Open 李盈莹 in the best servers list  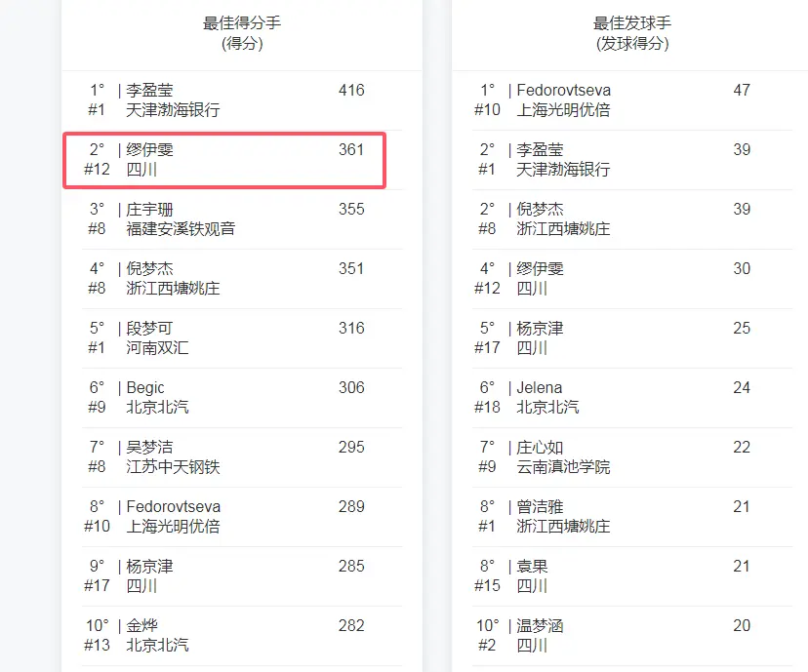point(541,150)
